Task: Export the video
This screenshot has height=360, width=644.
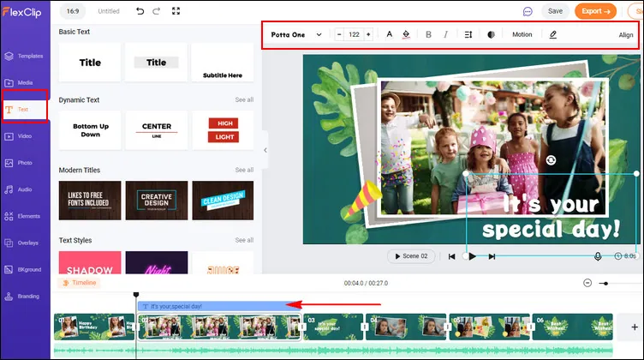Action: (x=595, y=11)
